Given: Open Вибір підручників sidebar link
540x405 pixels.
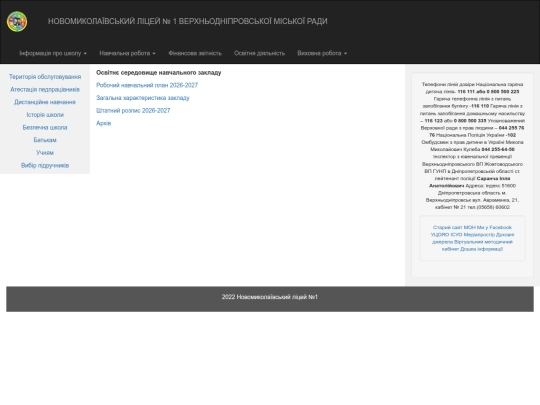Looking at the screenshot, I should point(45,166).
